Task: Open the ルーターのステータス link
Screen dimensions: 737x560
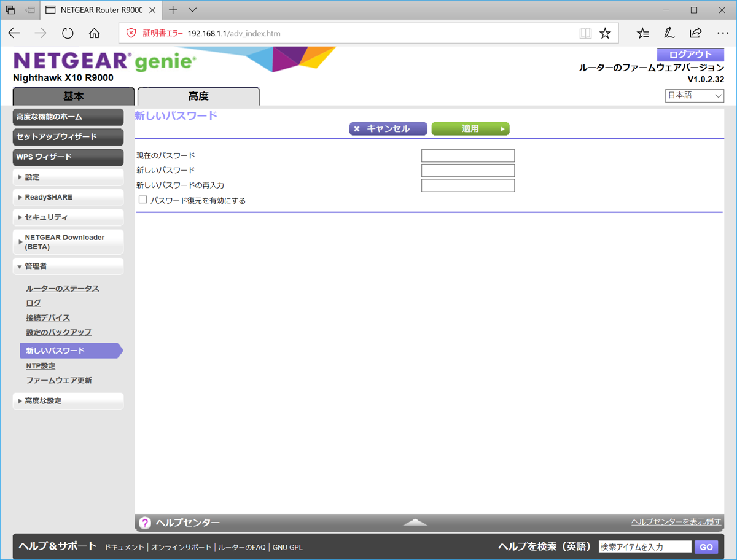Action: [x=62, y=289]
